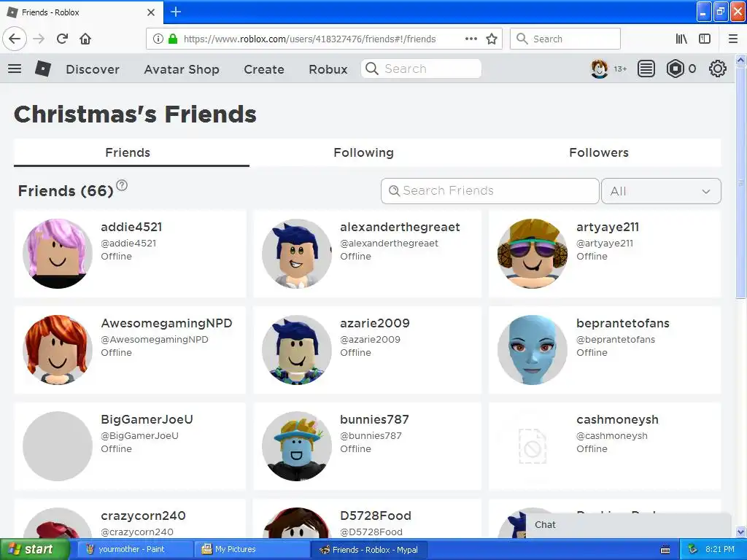The height and width of the screenshot is (560, 747).
Task: Click the Search Friends input field
Action: [x=489, y=191]
